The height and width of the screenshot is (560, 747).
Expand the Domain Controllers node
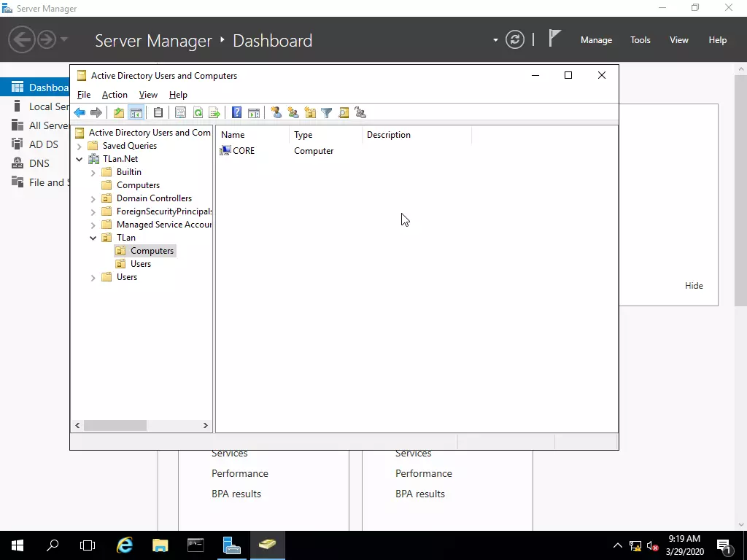click(x=93, y=198)
